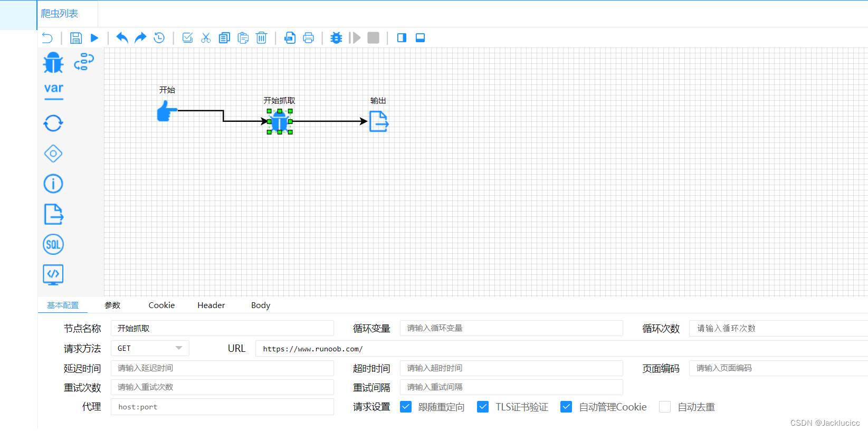Click the 重试间隔 input field

point(511,387)
